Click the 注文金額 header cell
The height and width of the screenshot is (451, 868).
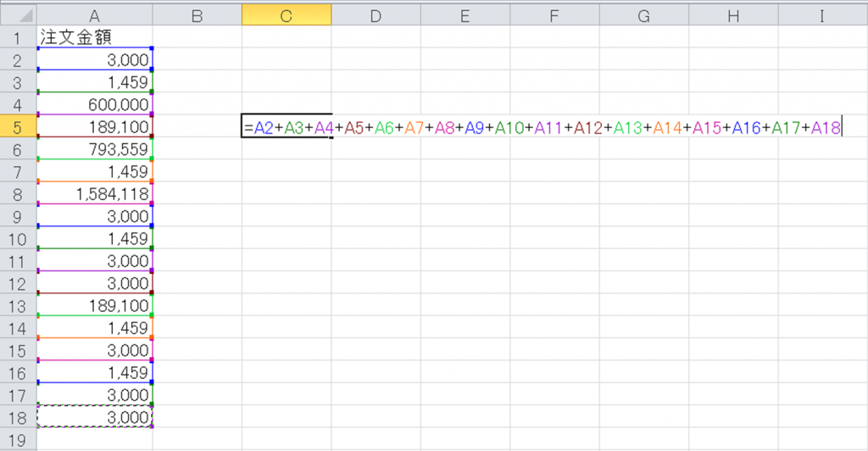click(94, 37)
